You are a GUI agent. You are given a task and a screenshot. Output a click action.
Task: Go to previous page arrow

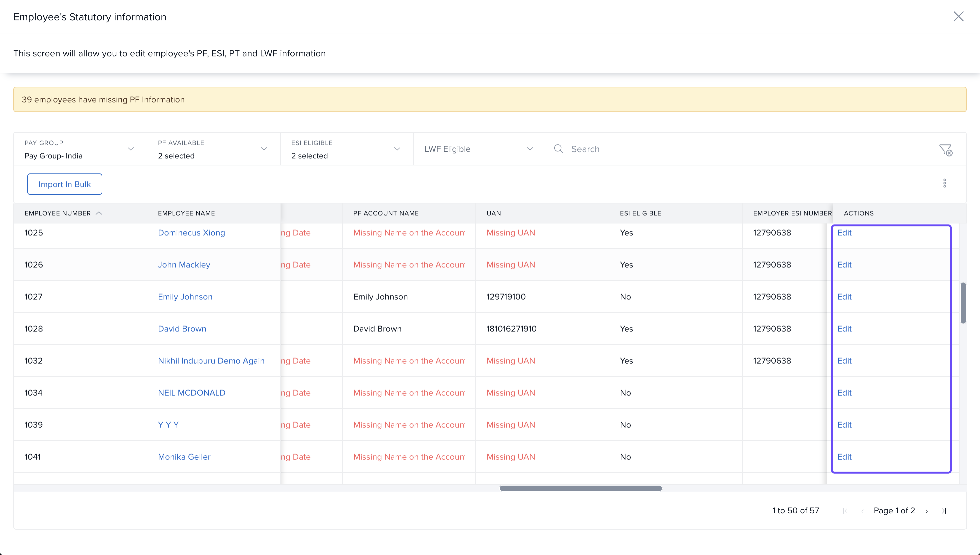pyautogui.click(x=862, y=511)
